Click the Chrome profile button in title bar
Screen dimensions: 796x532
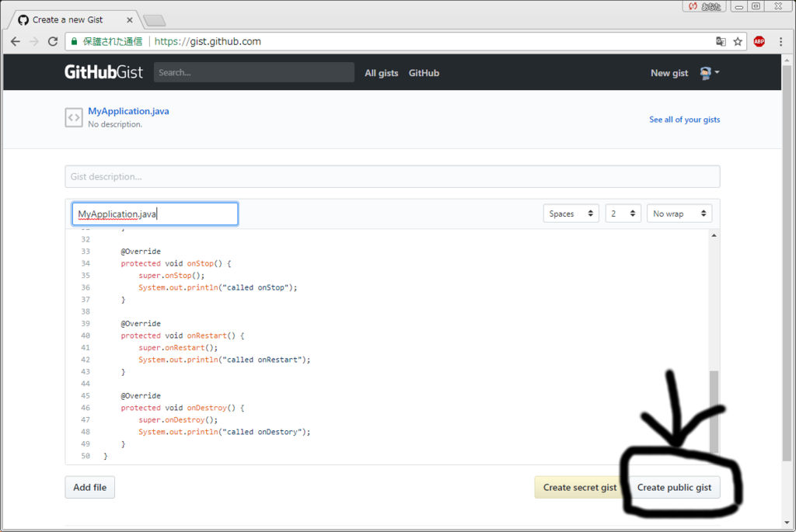click(704, 6)
